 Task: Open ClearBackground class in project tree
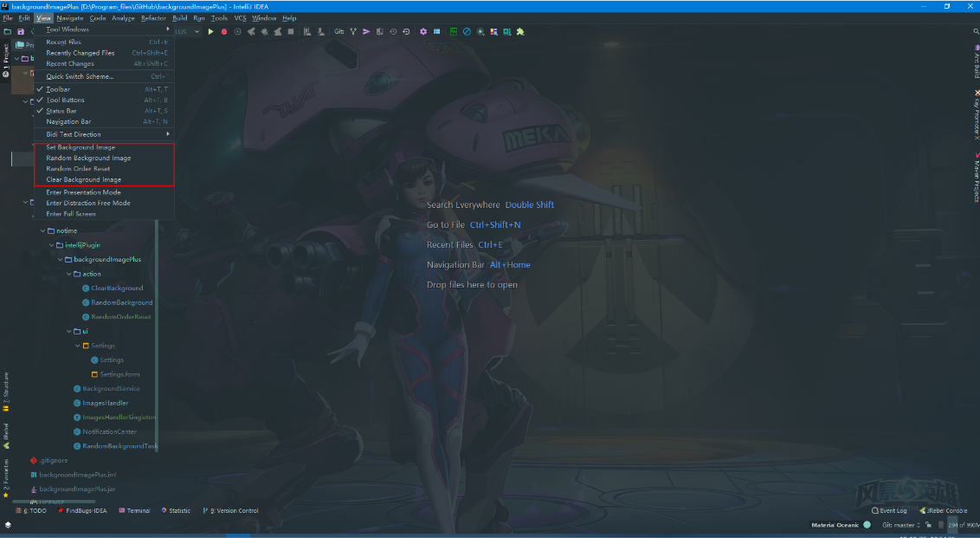(117, 288)
